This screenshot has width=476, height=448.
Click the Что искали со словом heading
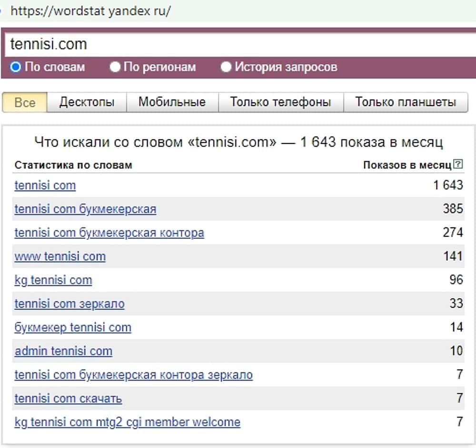pyautogui.click(x=238, y=142)
